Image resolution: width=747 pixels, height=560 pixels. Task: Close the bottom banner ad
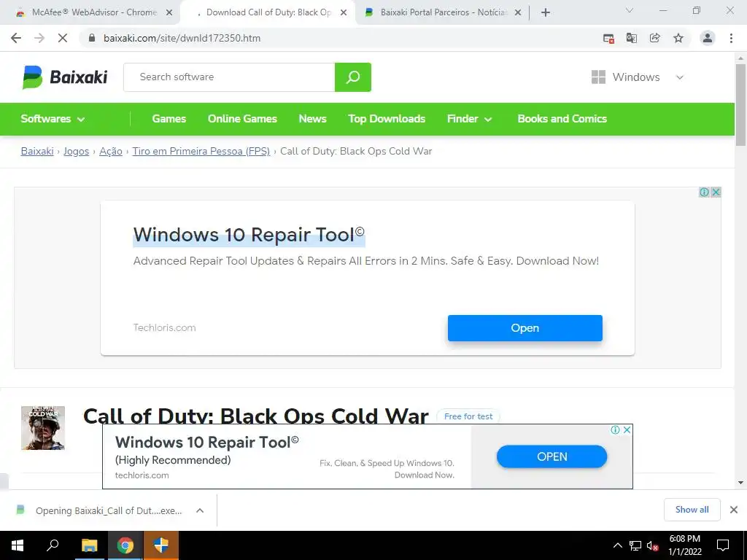(x=627, y=429)
